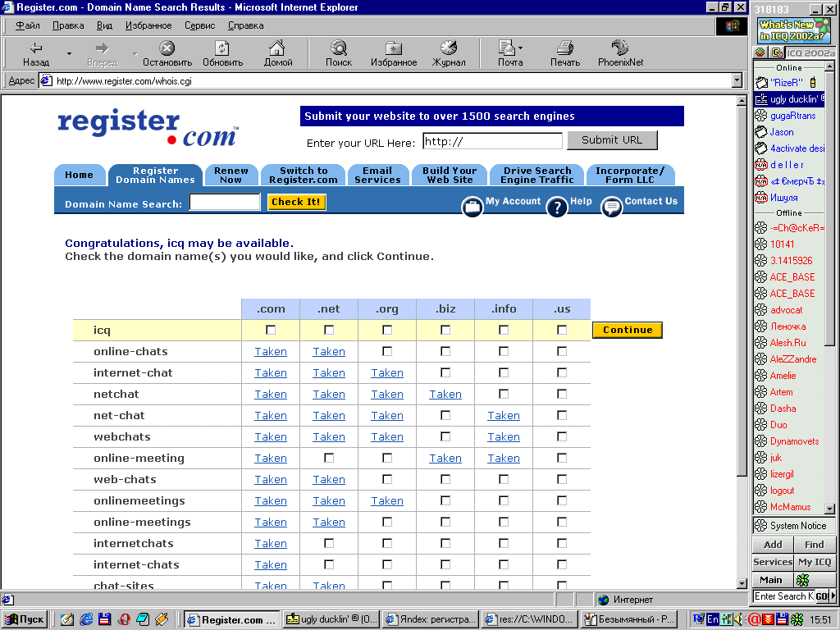Check the icq .us checkbox
The width and height of the screenshot is (840, 630).
pos(561,330)
